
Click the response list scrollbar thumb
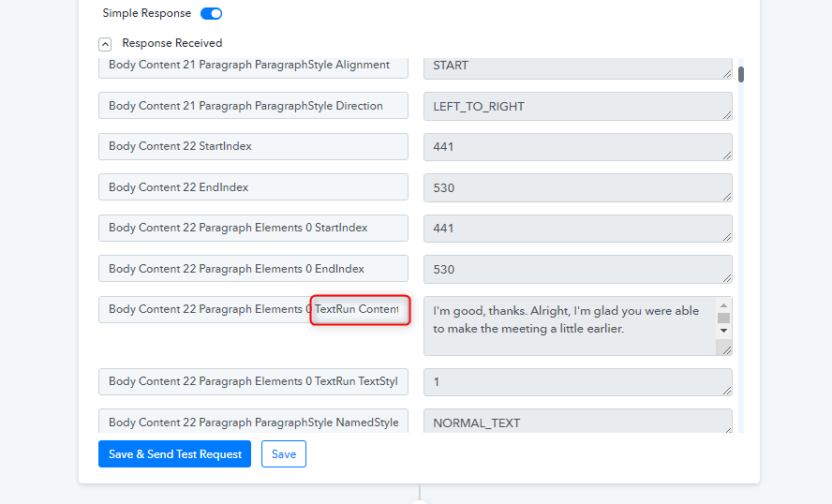click(x=741, y=74)
